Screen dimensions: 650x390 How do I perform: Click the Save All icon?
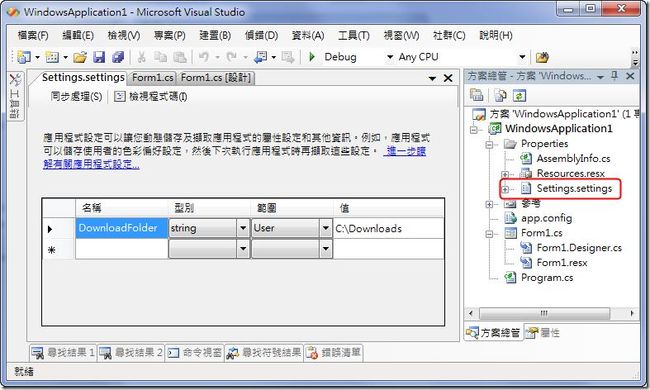[x=118, y=57]
